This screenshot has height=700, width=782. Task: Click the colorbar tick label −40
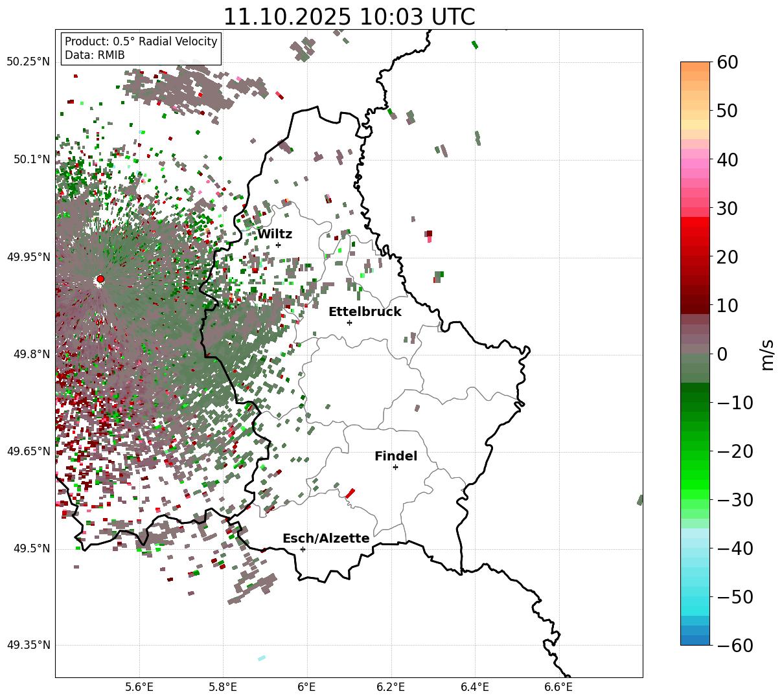[x=735, y=548]
